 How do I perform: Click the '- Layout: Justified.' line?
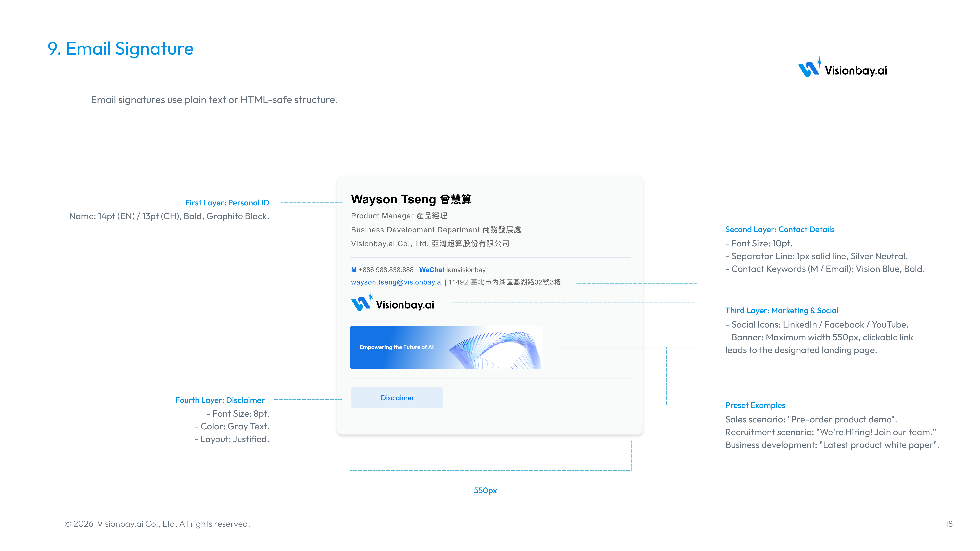(x=232, y=439)
